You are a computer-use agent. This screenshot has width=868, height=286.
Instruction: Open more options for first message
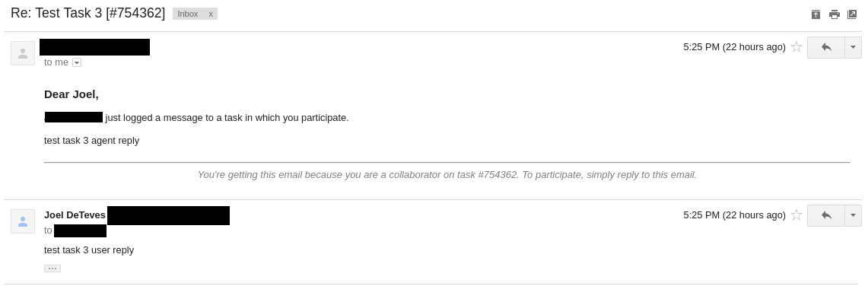[x=853, y=47]
